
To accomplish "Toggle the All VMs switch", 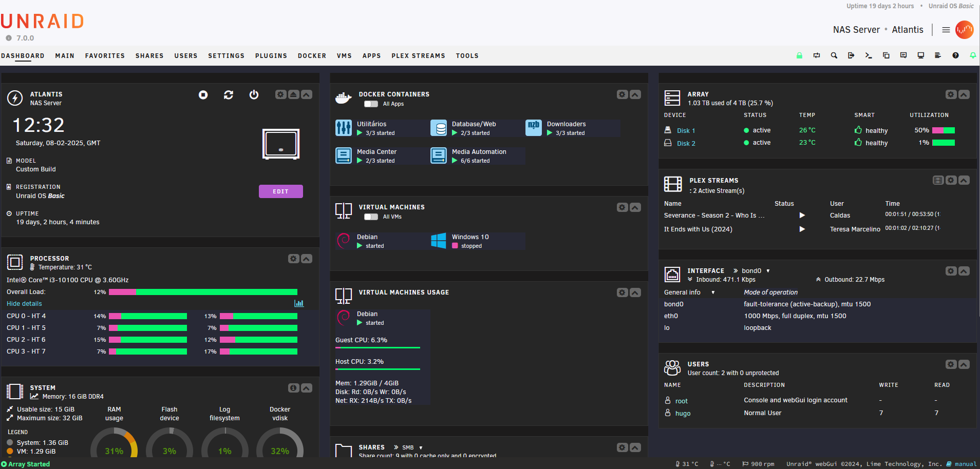I will (x=371, y=217).
